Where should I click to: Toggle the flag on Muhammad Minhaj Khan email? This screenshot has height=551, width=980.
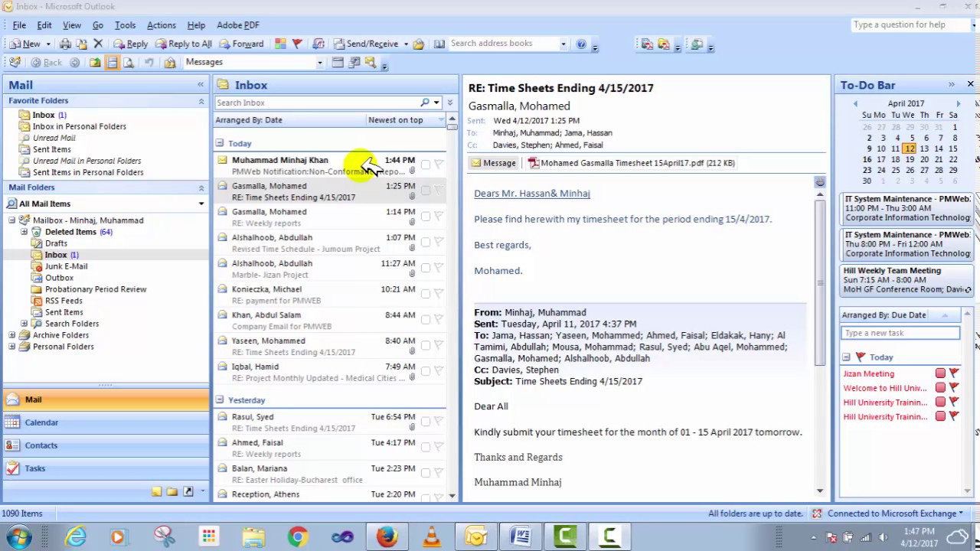tap(439, 165)
